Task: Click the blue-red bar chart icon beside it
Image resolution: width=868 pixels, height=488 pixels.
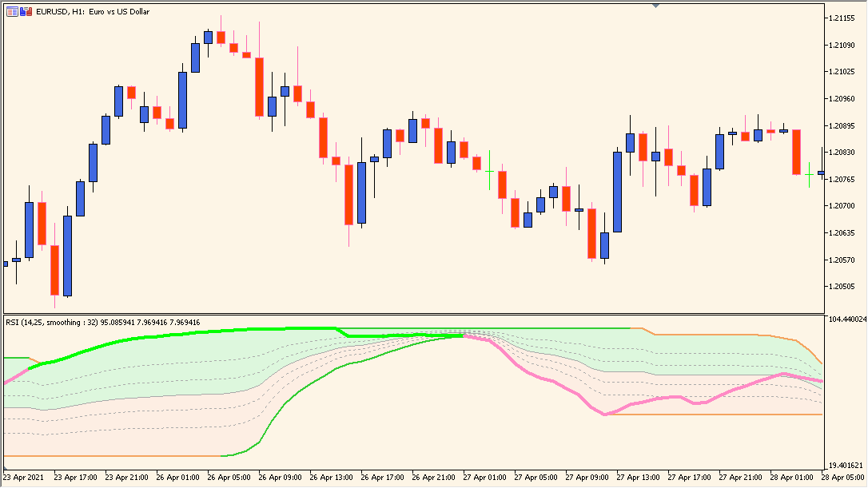Action: (x=23, y=12)
